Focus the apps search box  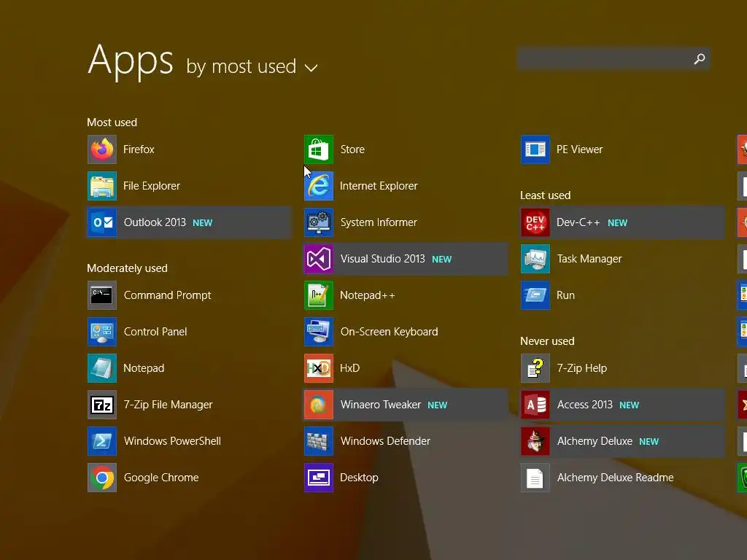pos(614,59)
